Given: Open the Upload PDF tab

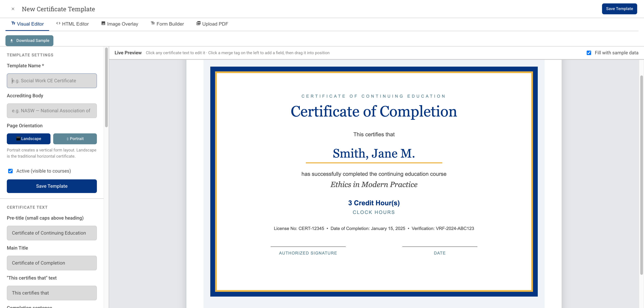Looking at the screenshot, I should 212,24.
